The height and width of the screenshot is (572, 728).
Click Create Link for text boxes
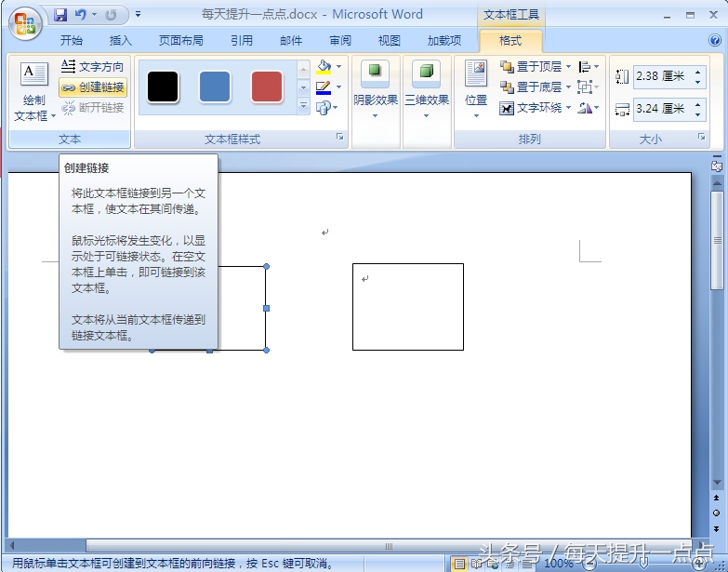[x=92, y=87]
